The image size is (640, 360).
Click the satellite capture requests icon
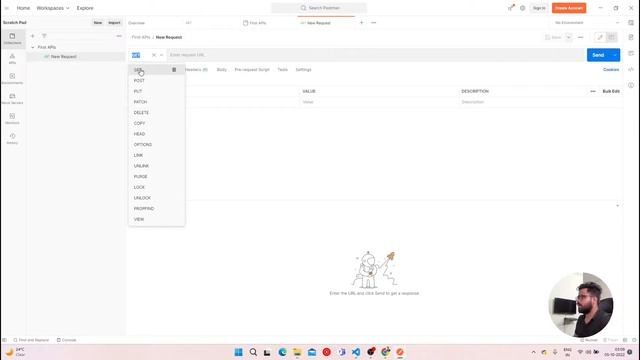pyautogui.click(x=511, y=8)
